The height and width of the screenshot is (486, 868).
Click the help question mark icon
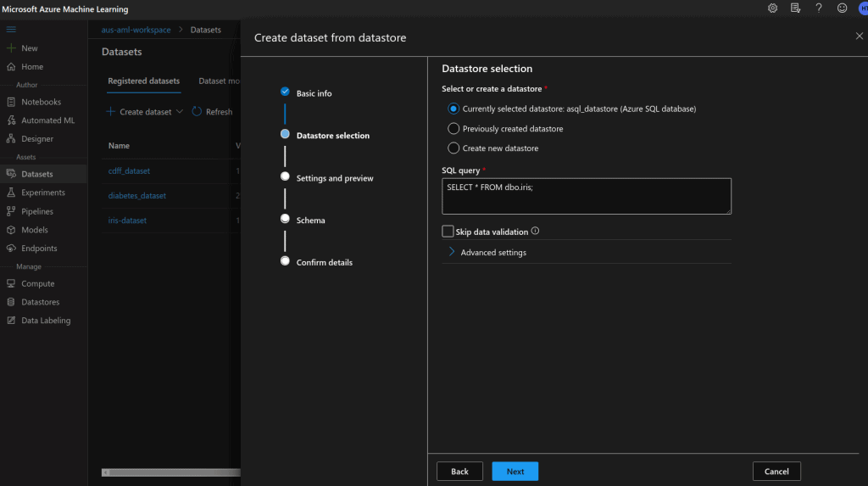click(819, 8)
